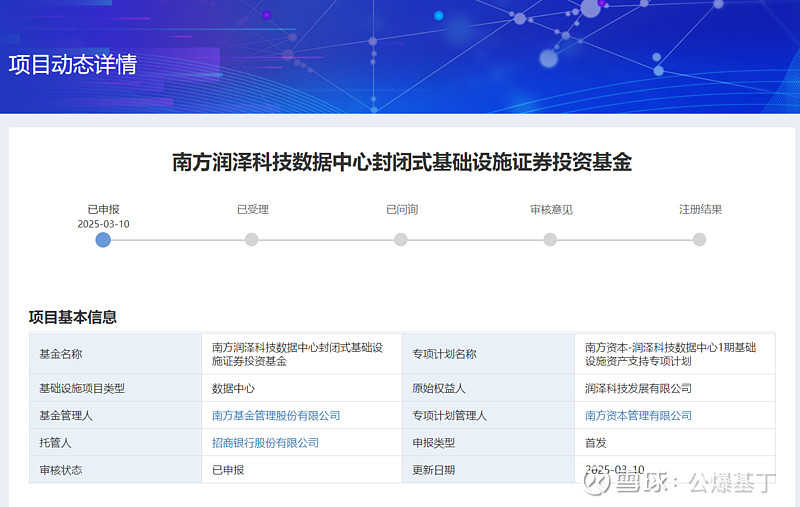Click the 润泽科技发展有限公司 value cell
This screenshot has height=507, width=800.
pyautogui.click(x=675, y=388)
